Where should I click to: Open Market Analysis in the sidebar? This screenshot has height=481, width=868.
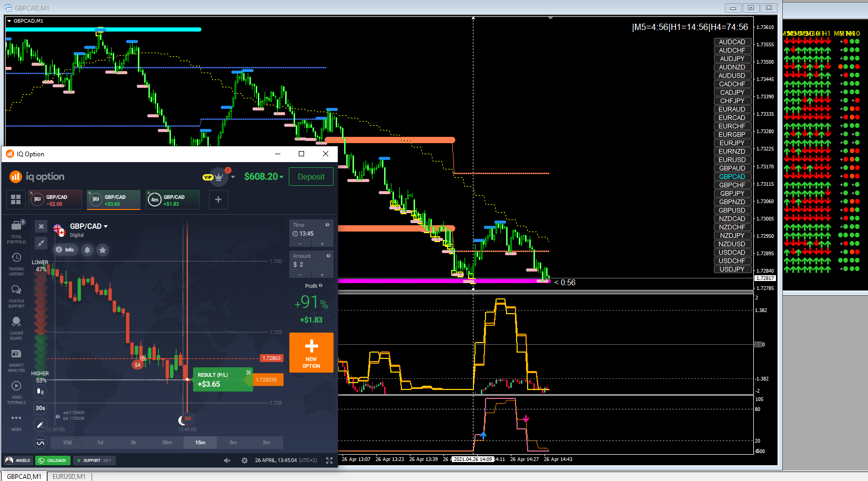coord(16,360)
